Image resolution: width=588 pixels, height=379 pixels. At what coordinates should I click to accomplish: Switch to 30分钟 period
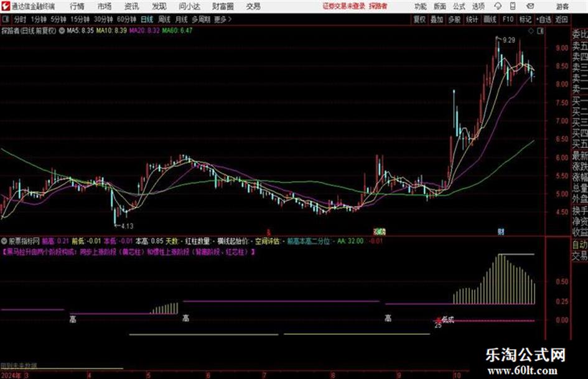pyautogui.click(x=103, y=19)
